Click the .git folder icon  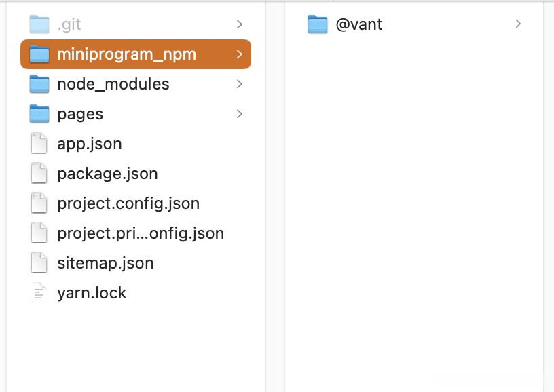tap(40, 24)
